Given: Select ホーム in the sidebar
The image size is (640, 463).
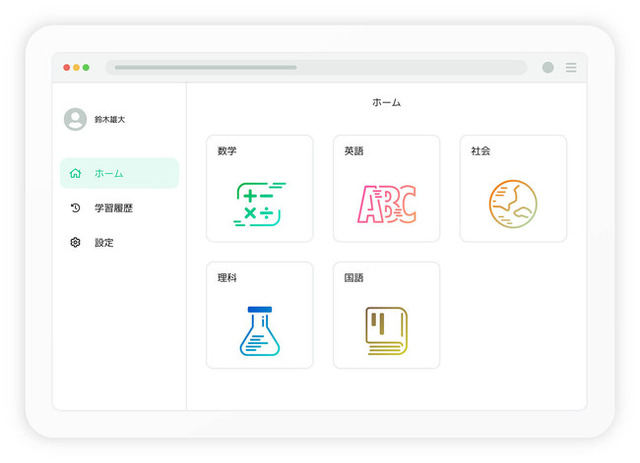Looking at the screenshot, I should [119, 173].
